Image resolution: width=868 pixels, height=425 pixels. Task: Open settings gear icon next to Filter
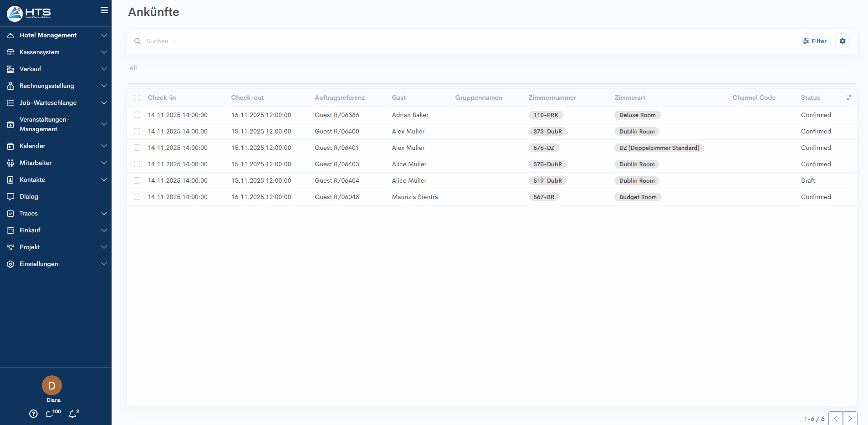842,41
